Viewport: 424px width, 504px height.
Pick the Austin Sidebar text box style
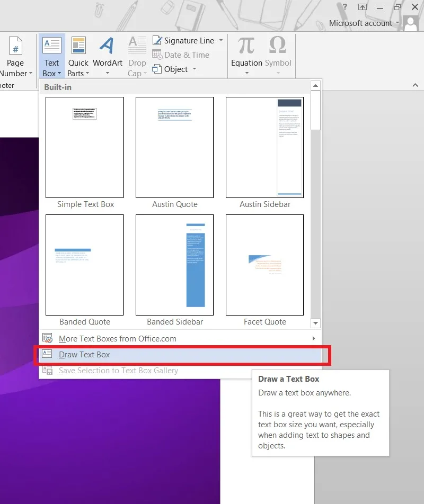(265, 147)
